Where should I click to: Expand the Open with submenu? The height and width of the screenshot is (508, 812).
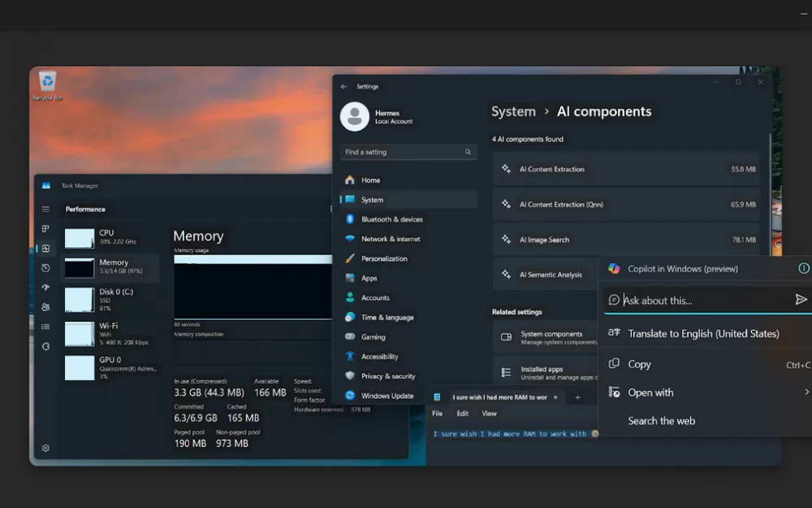point(706,393)
